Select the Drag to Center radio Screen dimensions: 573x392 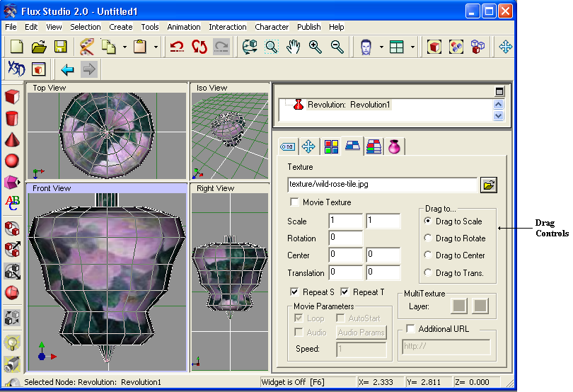(428, 255)
